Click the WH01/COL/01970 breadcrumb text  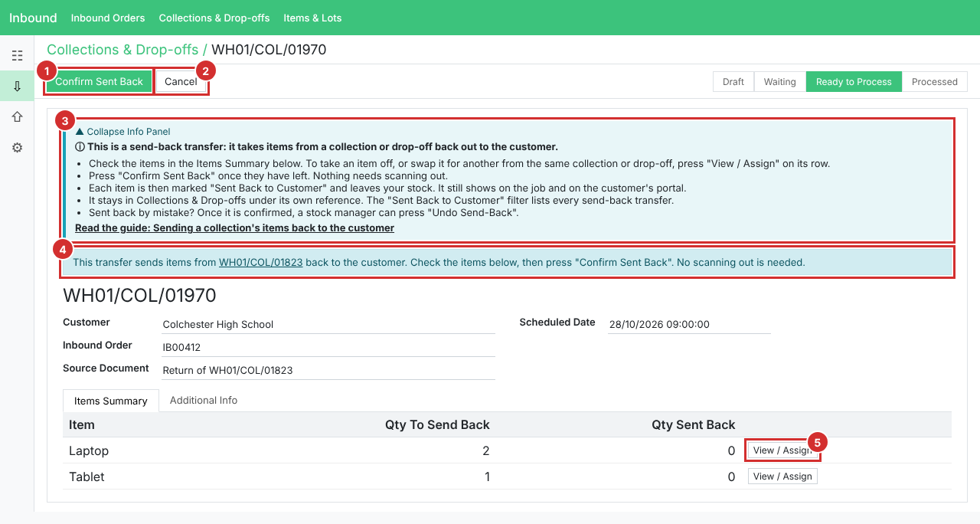(x=269, y=50)
